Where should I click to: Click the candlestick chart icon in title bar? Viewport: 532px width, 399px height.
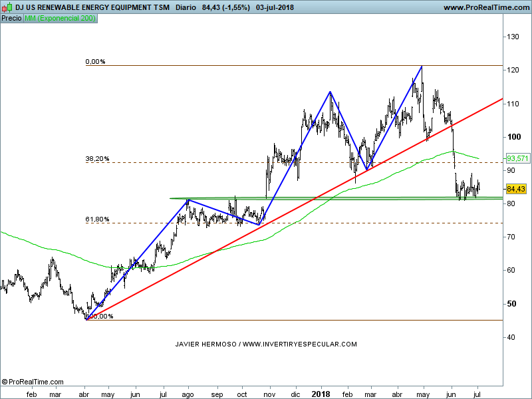[x=6, y=7]
